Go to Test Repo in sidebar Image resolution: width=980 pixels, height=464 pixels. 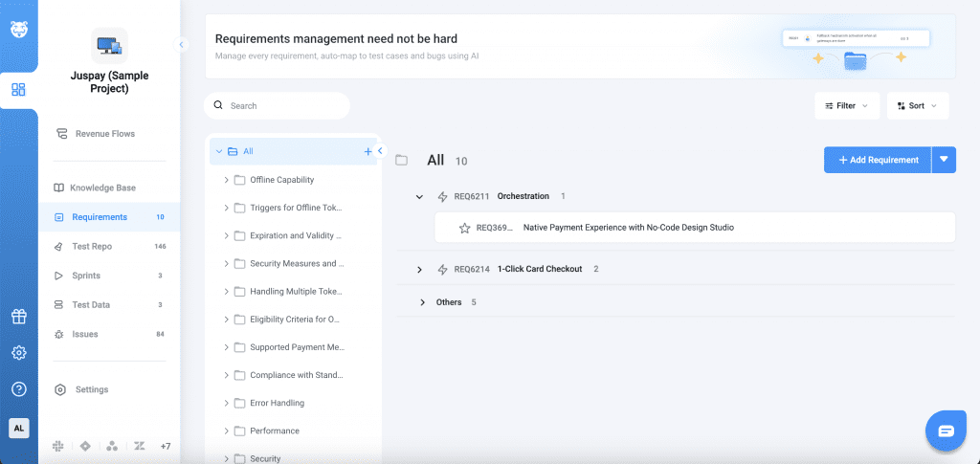click(x=91, y=246)
